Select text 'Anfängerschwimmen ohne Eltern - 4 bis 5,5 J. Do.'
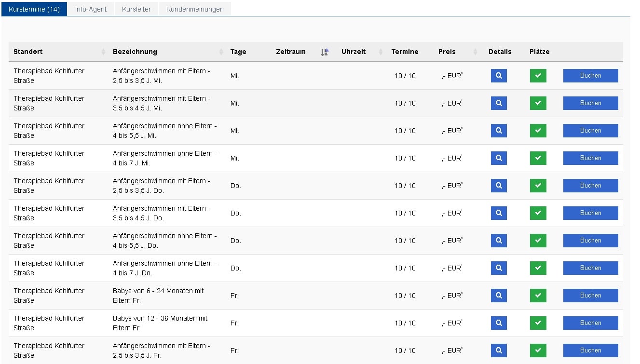 click(165, 241)
